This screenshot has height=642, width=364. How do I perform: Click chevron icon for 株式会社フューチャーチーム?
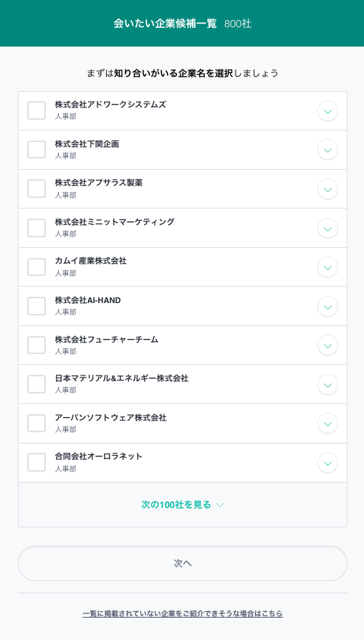(x=327, y=346)
